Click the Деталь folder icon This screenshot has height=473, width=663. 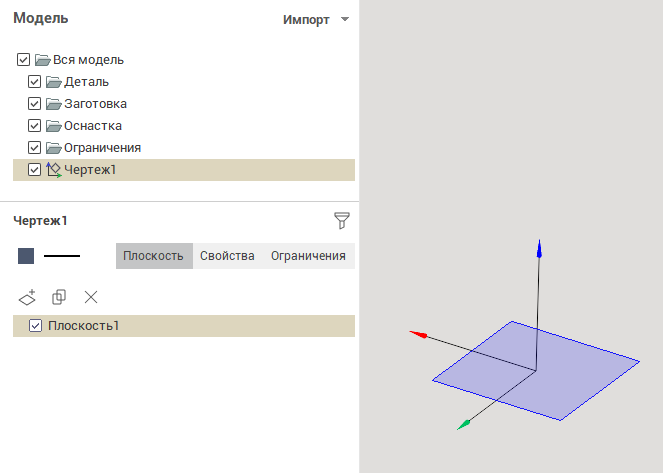tap(54, 82)
